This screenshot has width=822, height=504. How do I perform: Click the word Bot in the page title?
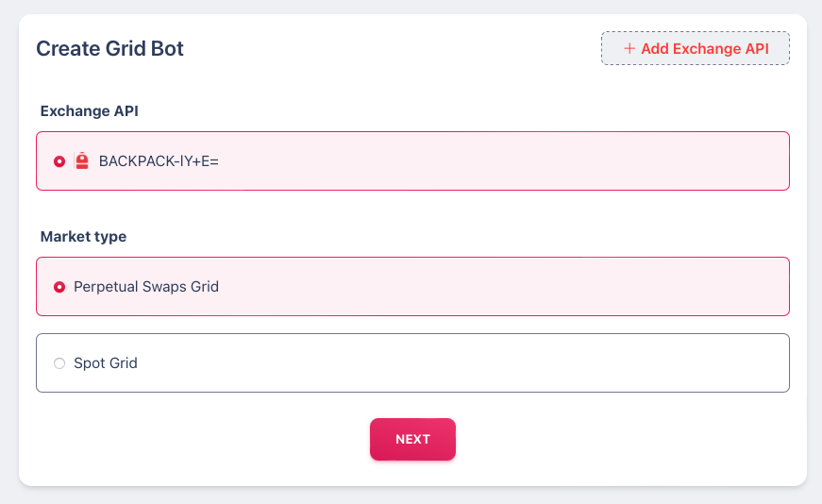coord(167,49)
